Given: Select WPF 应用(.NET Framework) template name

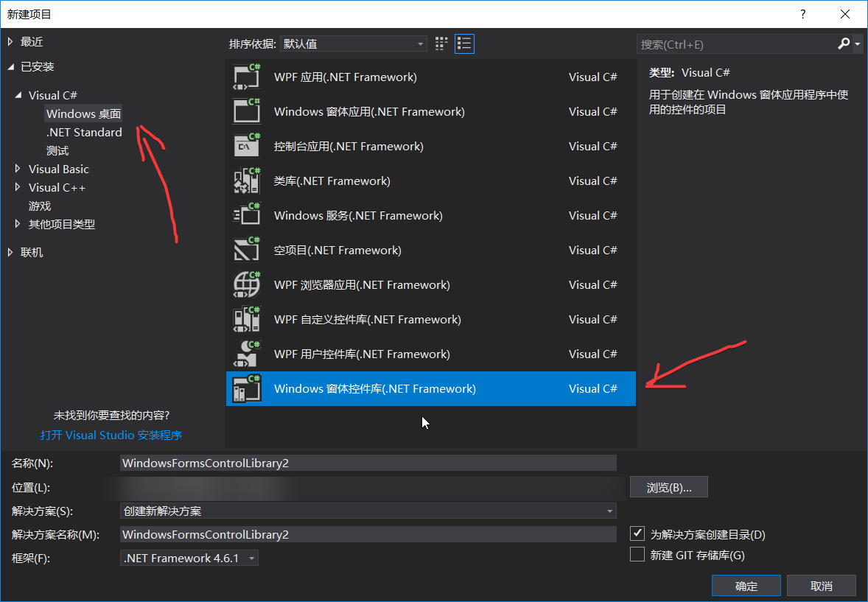Looking at the screenshot, I should [x=346, y=77].
